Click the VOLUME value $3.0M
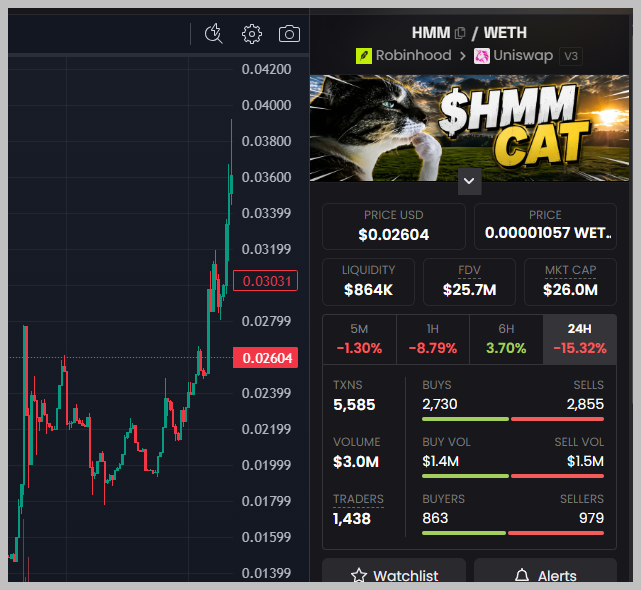This screenshot has width=641, height=590. (x=356, y=462)
